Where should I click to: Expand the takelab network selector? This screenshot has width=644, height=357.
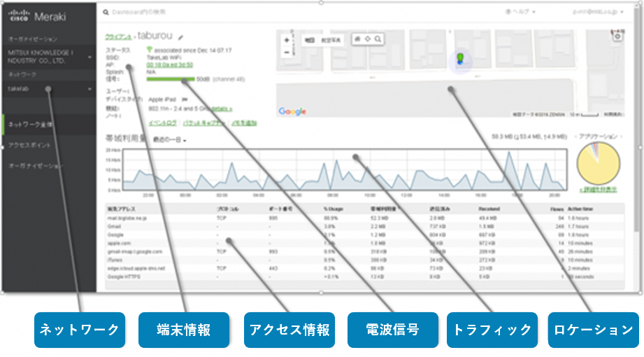tap(49, 89)
